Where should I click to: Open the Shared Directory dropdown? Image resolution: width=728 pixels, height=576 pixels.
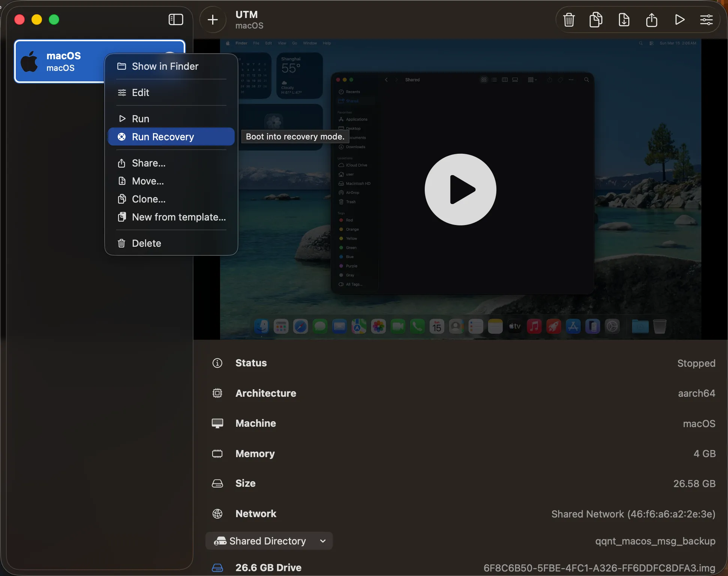(269, 541)
